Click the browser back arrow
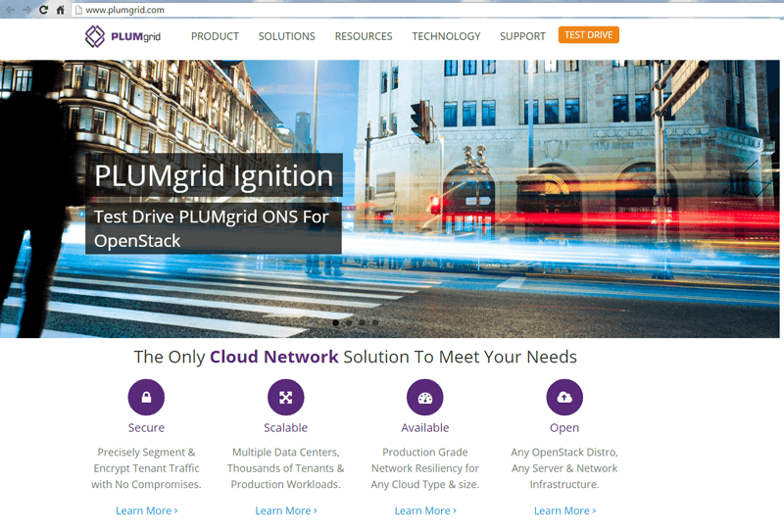The height and width of the screenshot is (532, 784). (x=10, y=10)
